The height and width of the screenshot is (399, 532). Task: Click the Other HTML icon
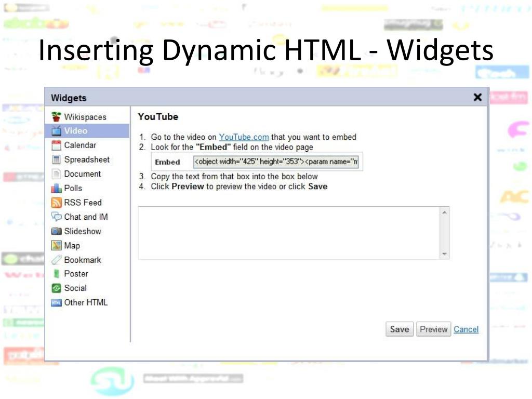tap(56, 303)
